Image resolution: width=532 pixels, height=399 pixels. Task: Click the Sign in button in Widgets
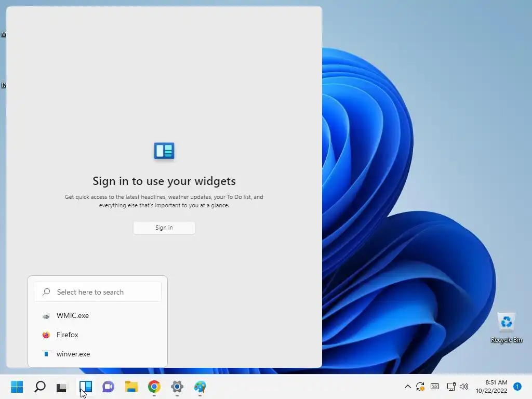pos(164,228)
